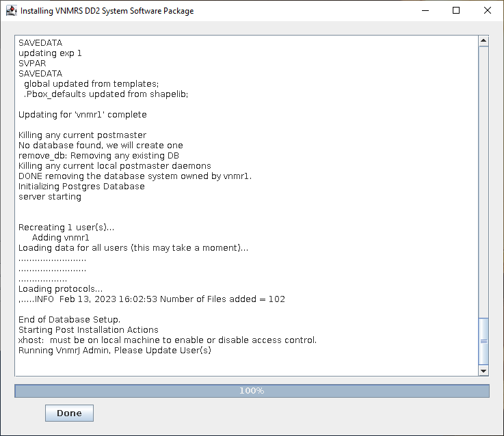
Task: Click "Killing any current local postmaster daemons"
Action: click(115, 166)
